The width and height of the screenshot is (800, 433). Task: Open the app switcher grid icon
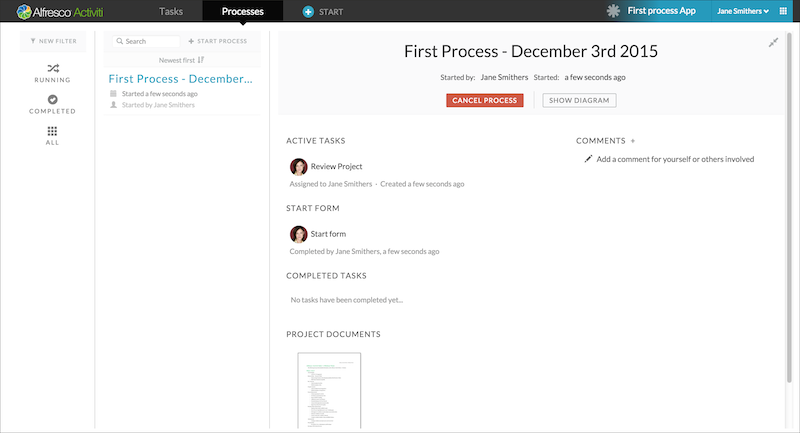click(783, 11)
